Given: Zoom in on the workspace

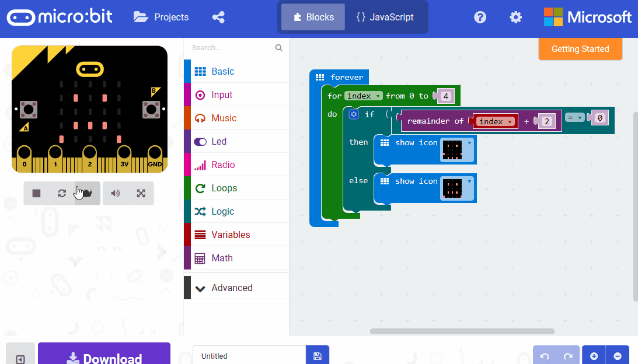Looking at the screenshot, I should [x=594, y=356].
